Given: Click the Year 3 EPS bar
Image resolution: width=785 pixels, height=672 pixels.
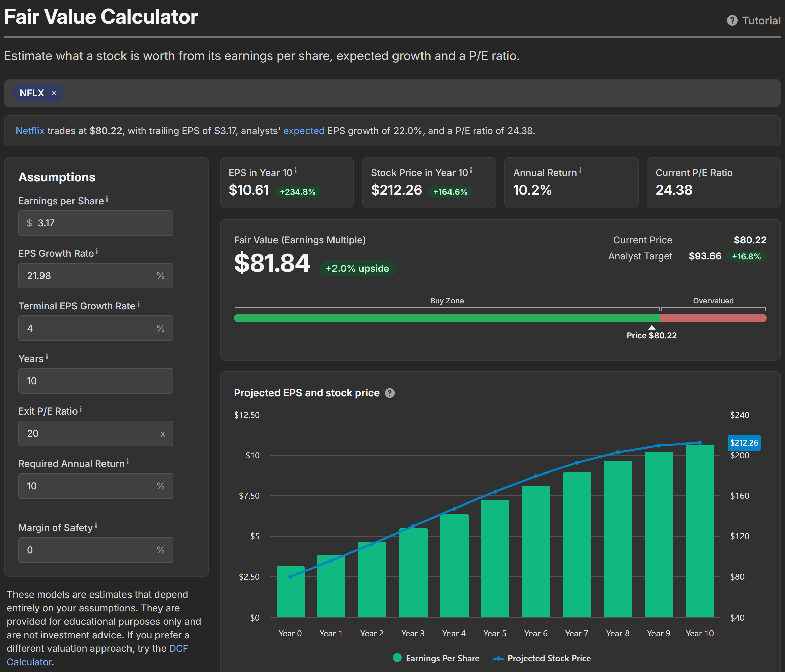Looking at the screenshot, I should click(413, 573).
